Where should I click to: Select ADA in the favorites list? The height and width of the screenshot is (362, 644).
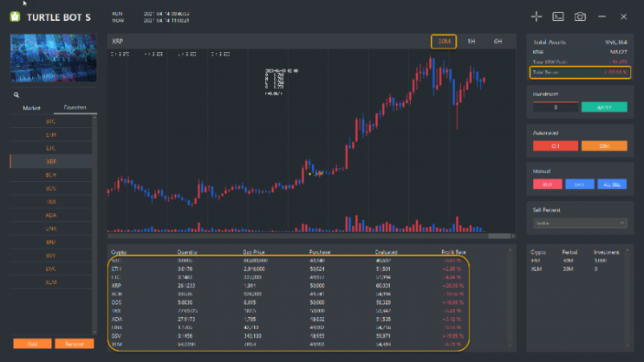point(51,215)
